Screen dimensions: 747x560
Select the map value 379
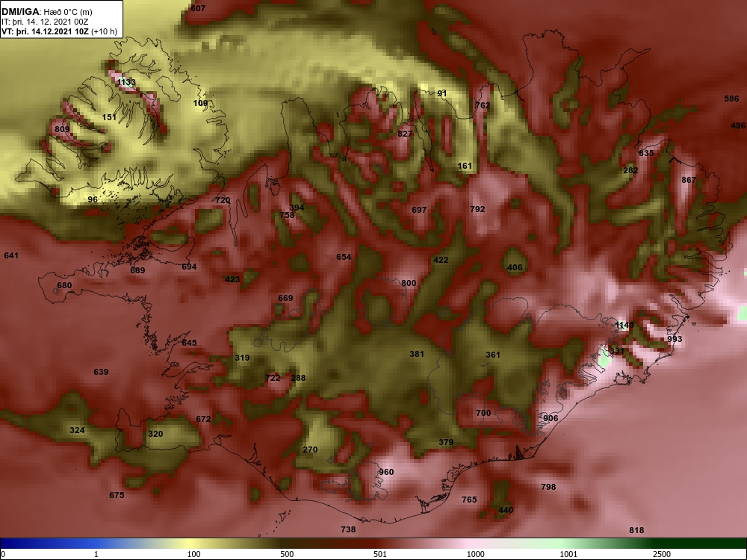click(446, 442)
